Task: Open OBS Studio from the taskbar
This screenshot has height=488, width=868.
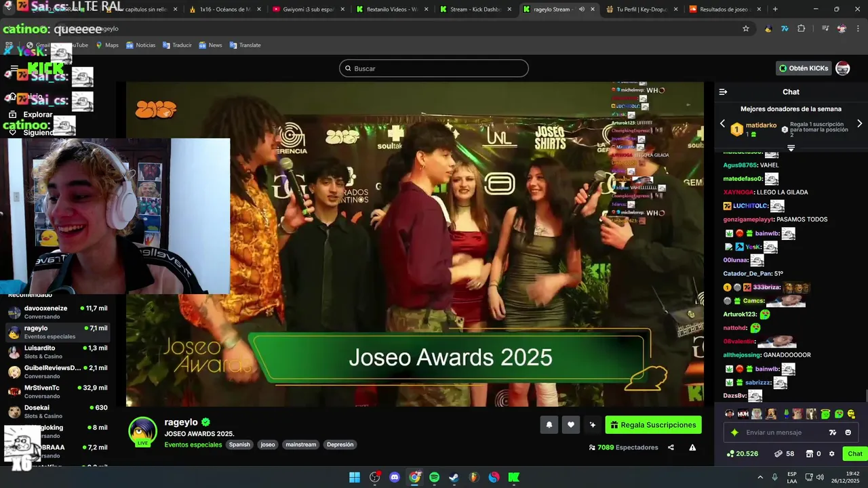Action: point(374,477)
